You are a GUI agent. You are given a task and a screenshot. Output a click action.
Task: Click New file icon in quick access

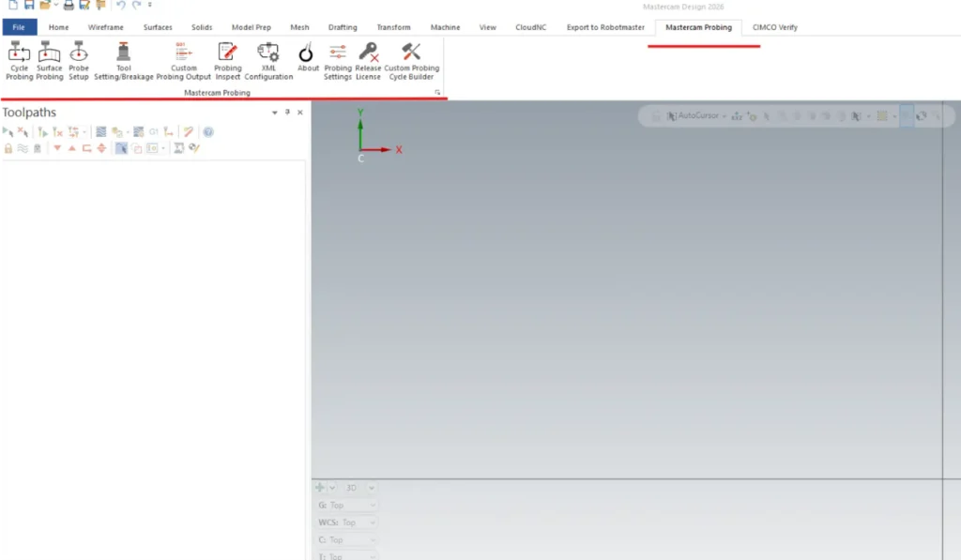coord(13,5)
